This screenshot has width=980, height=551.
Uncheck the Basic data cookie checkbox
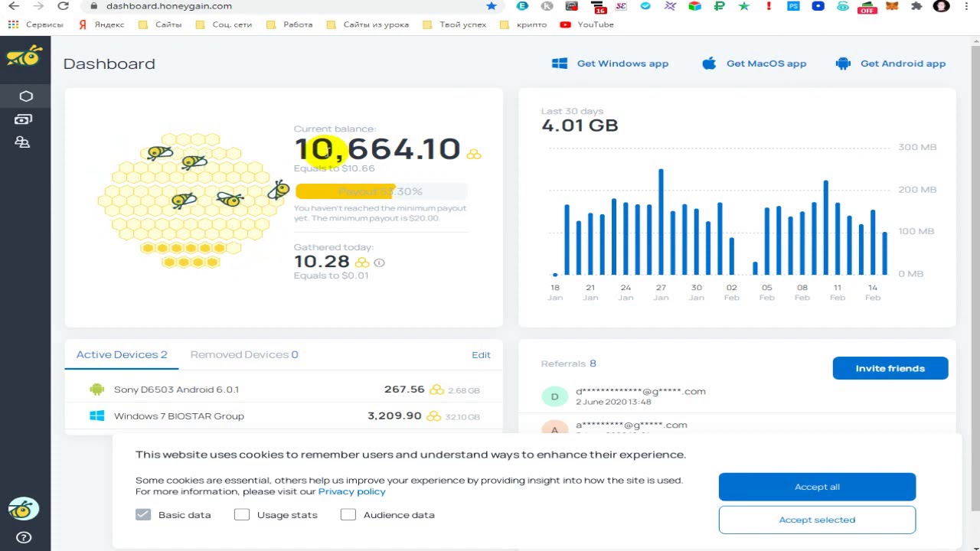tap(143, 514)
